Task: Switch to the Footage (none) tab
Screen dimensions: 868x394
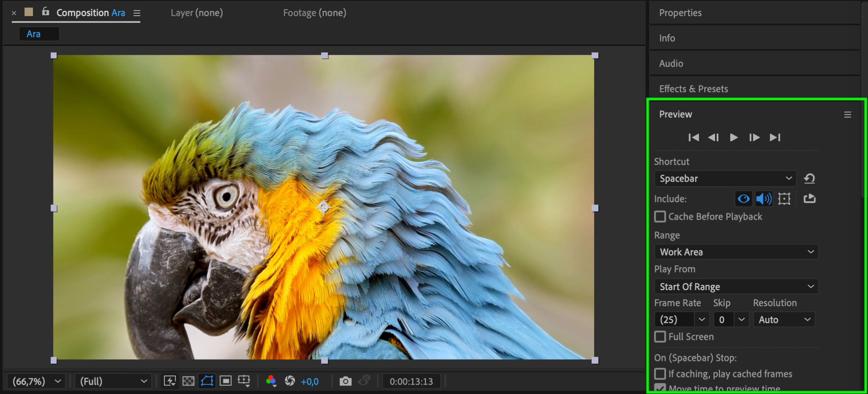Action: coord(314,13)
